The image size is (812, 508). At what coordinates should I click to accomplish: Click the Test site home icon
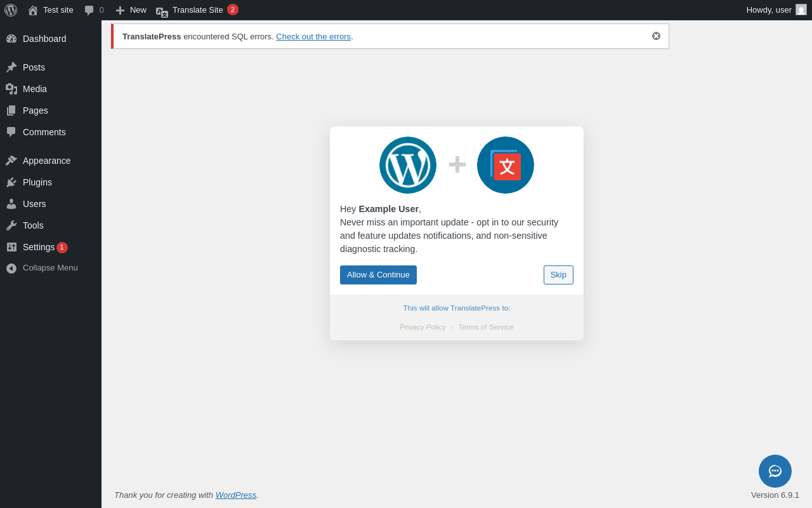33,10
